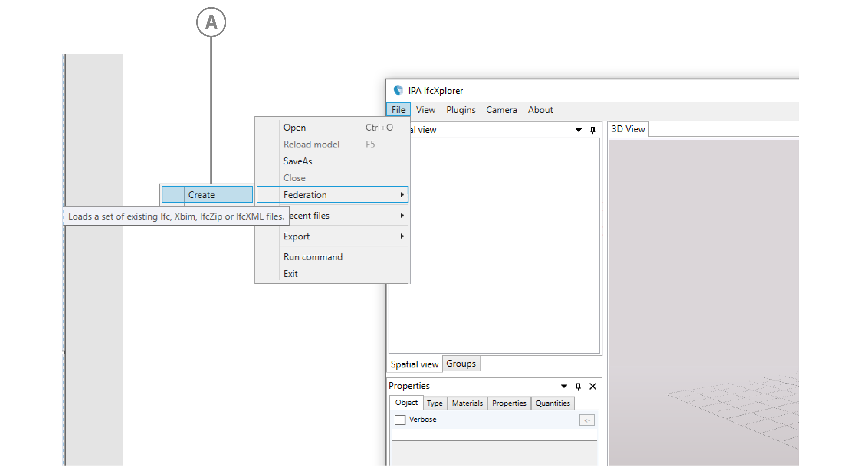868x471 pixels.
Task: Open the Plugins menu
Action: [x=460, y=110]
